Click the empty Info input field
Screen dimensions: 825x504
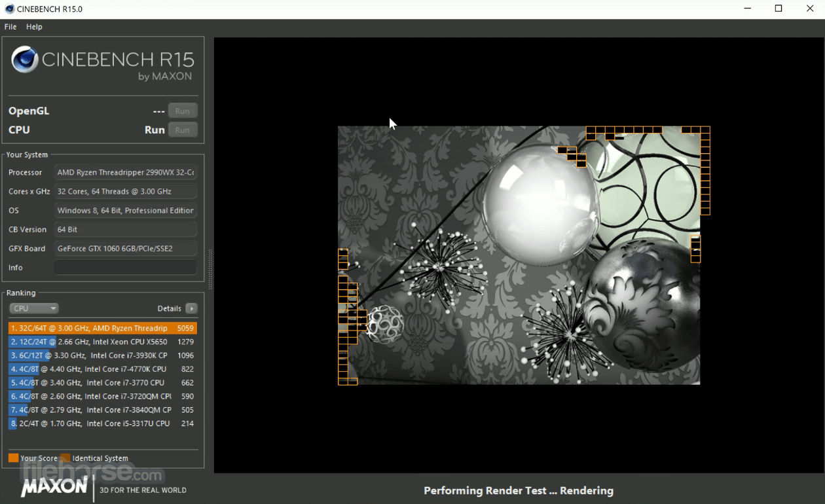coord(125,268)
